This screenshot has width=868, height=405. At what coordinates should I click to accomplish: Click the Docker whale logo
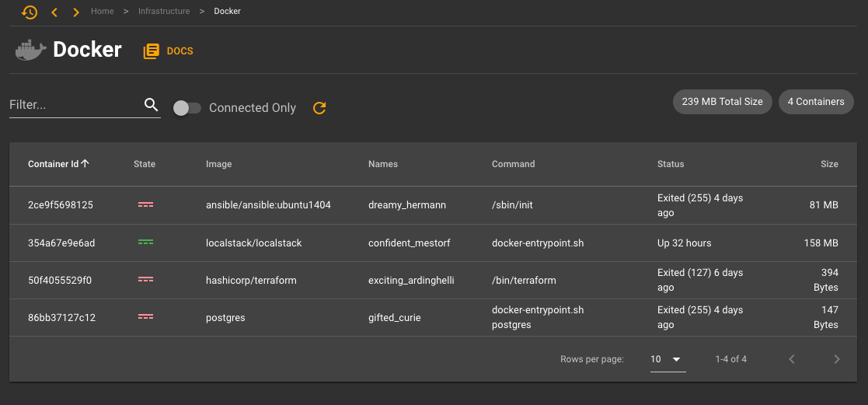coord(30,51)
